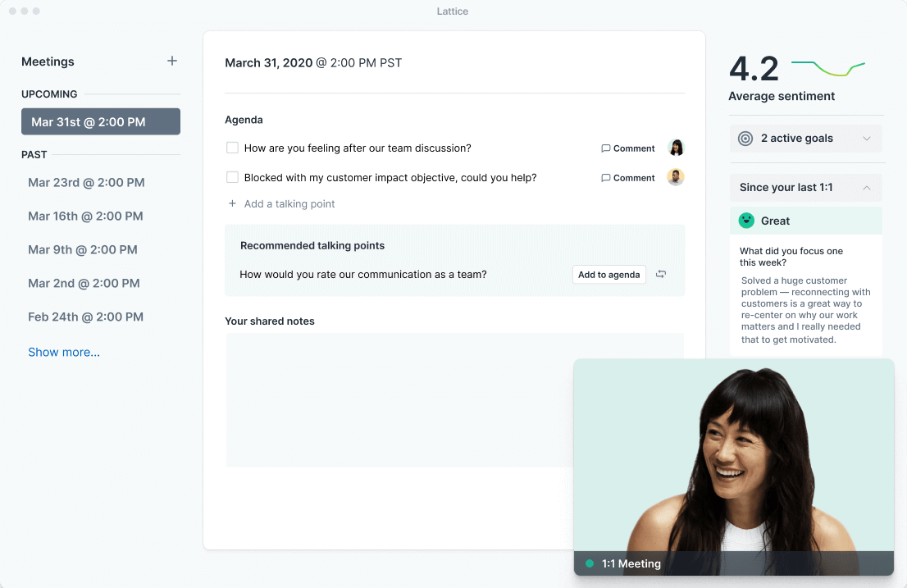The image size is (907, 588).
Task: Click the Add a talking point field
Action: coord(289,203)
